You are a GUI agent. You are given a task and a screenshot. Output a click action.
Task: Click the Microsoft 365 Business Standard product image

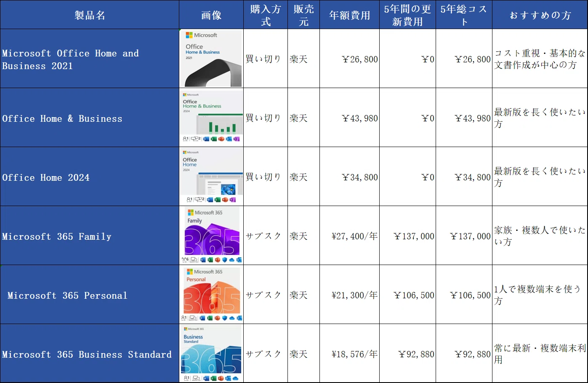212,353
